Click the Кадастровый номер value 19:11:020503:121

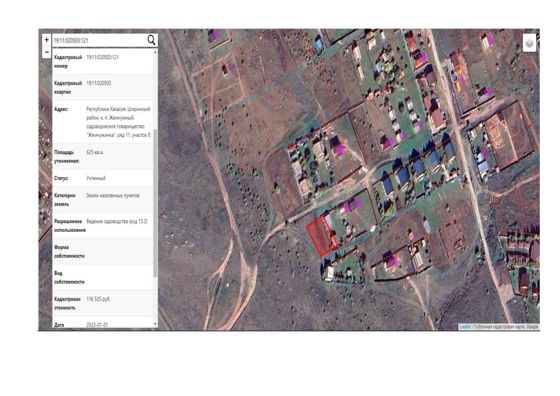pos(102,57)
